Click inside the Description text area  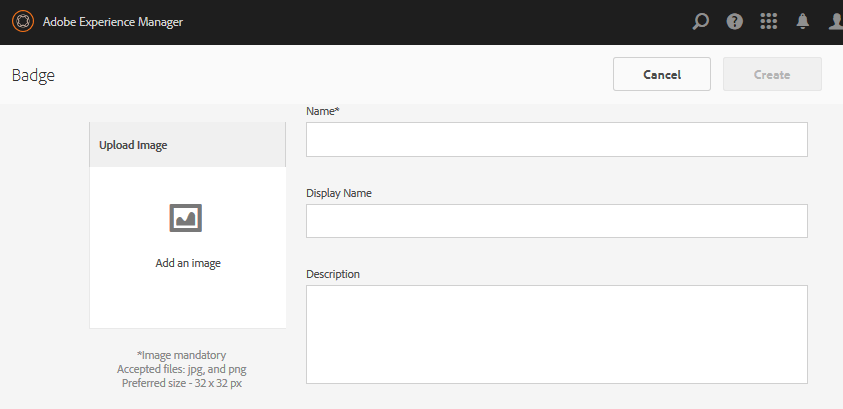coord(556,334)
